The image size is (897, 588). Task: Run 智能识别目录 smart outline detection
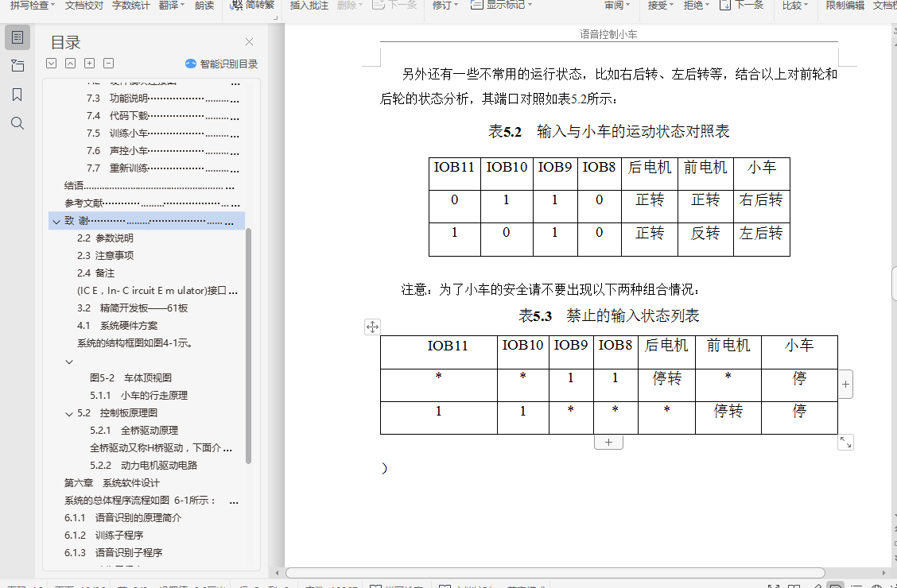coord(222,64)
